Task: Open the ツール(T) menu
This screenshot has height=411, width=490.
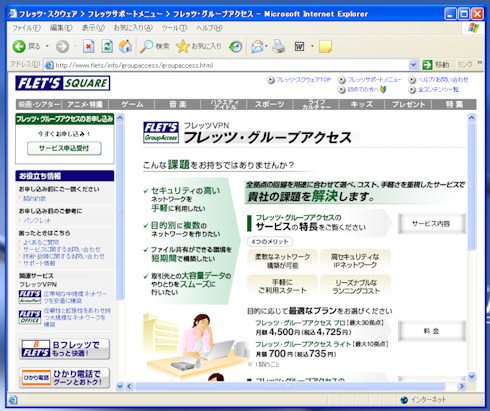Action: (x=174, y=28)
